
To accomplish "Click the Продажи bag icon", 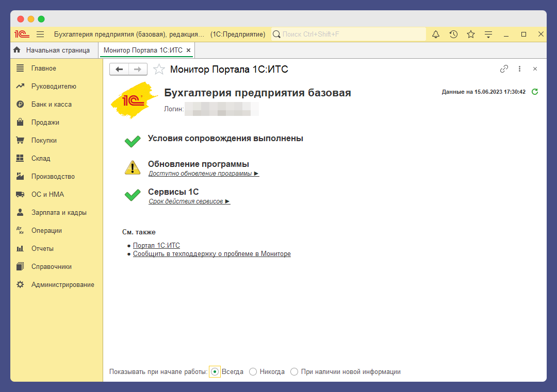I will (x=20, y=122).
